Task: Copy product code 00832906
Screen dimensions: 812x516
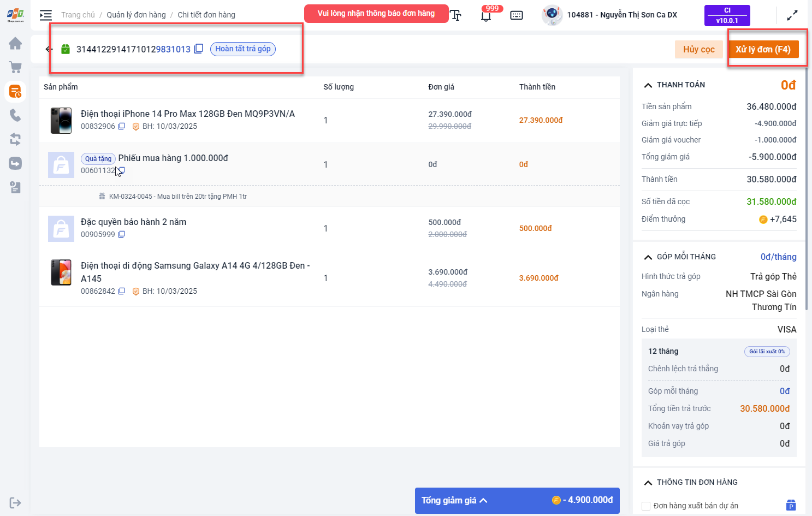Action: [x=121, y=126]
